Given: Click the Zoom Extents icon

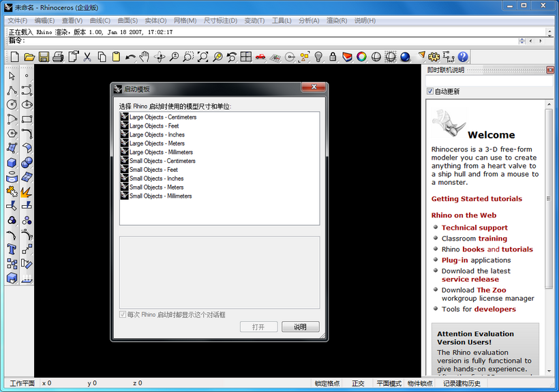Looking at the screenshot, I should coord(203,57).
